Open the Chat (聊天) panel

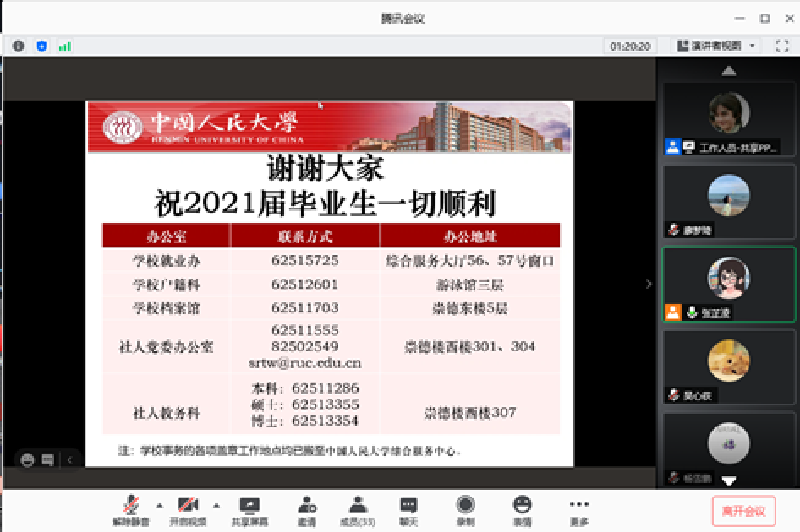[x=408, y=510]
